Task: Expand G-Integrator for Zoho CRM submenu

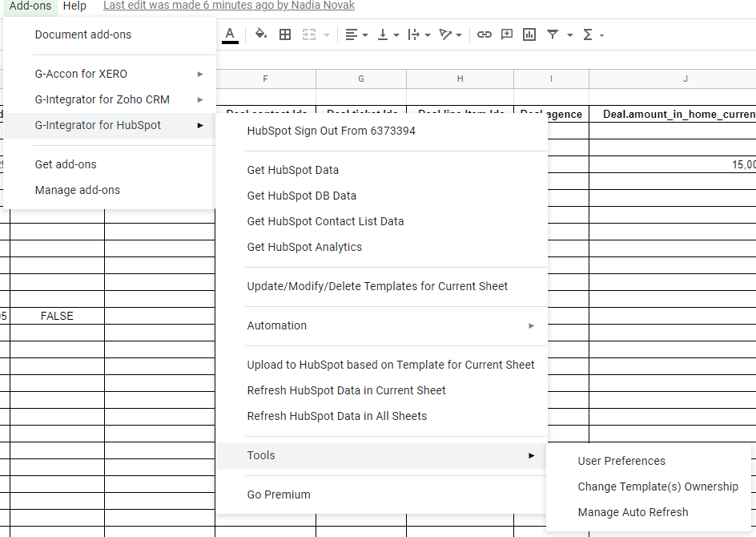Action: pyautogui.click(x=110, y=99)
